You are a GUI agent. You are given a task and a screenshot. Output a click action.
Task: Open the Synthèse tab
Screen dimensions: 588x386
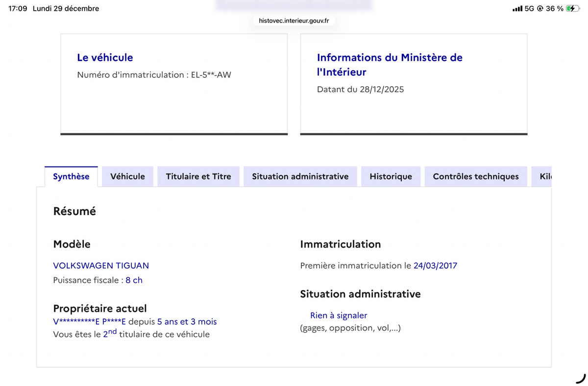coord(71,176)
